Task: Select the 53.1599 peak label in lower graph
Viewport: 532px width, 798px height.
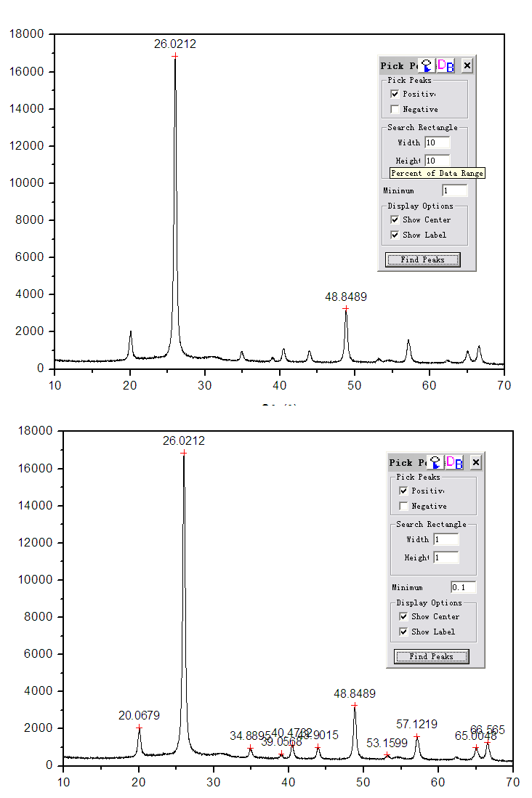Action: pos(387,743)
